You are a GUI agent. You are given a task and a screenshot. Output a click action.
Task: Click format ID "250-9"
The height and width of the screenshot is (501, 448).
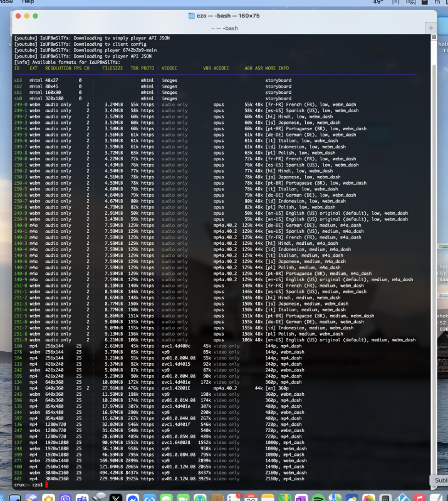click(x=21, y=220)
